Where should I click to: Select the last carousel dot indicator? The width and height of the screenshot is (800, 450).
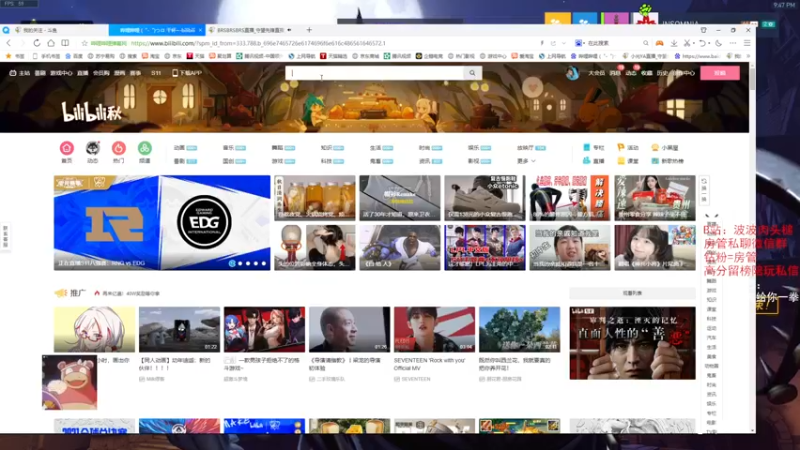click(264, 263)
